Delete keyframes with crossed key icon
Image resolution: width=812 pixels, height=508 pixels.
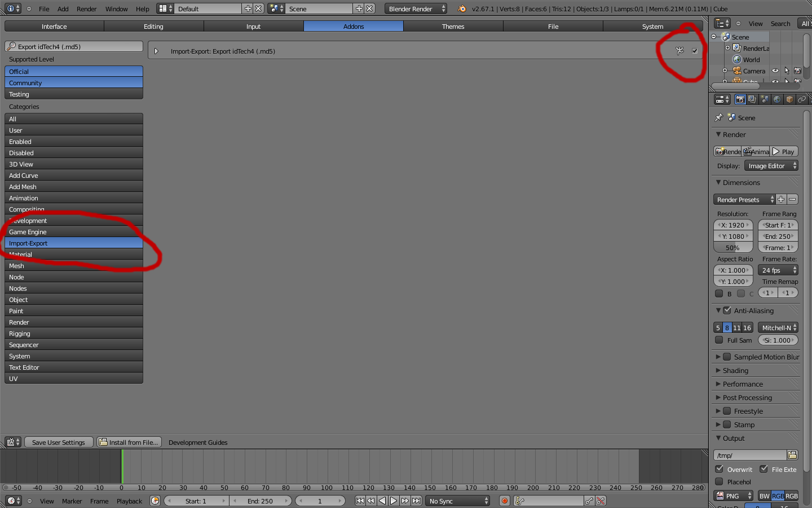click(x=601, y=501)
